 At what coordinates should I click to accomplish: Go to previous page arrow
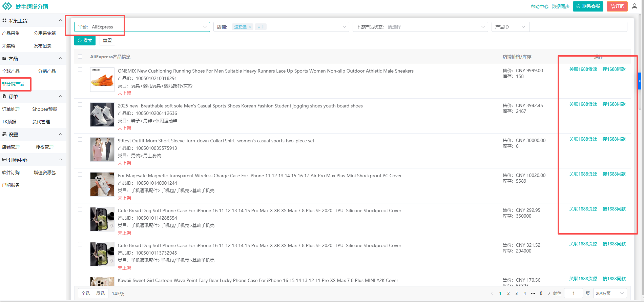tap(492, 293)
